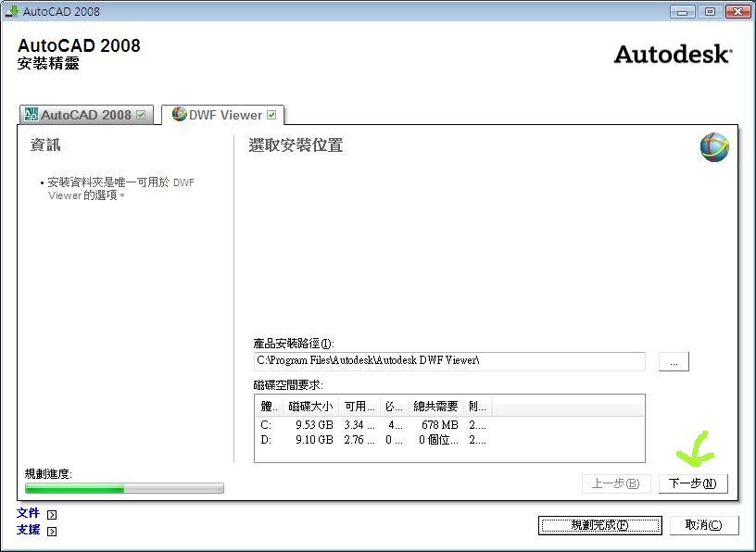Screen dimensions: 756x552
Task: Click the 總共需要 column header
Action: [x=435, y=407]
